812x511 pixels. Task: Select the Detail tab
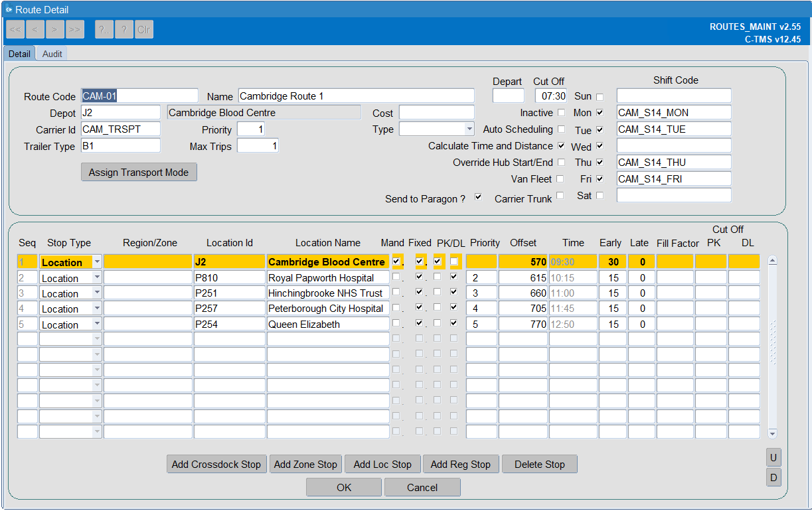[19, 54]
